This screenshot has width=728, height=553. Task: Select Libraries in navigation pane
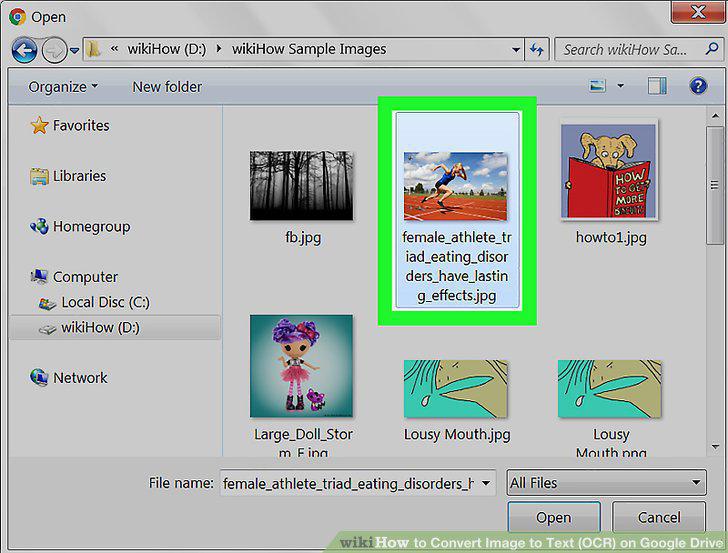pos(79,176)
